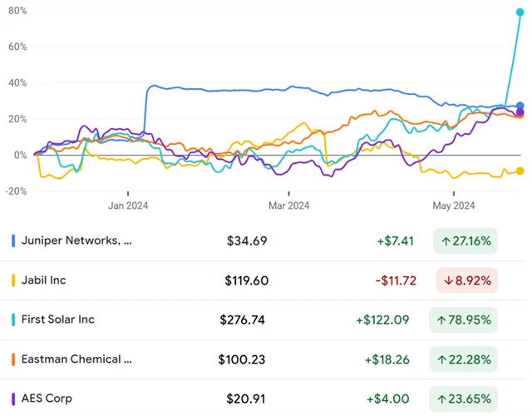The height and width of the screenshot is (416, 532).
Task: Click Jabil Inc yellow color marker
Action: click(13, 280)
